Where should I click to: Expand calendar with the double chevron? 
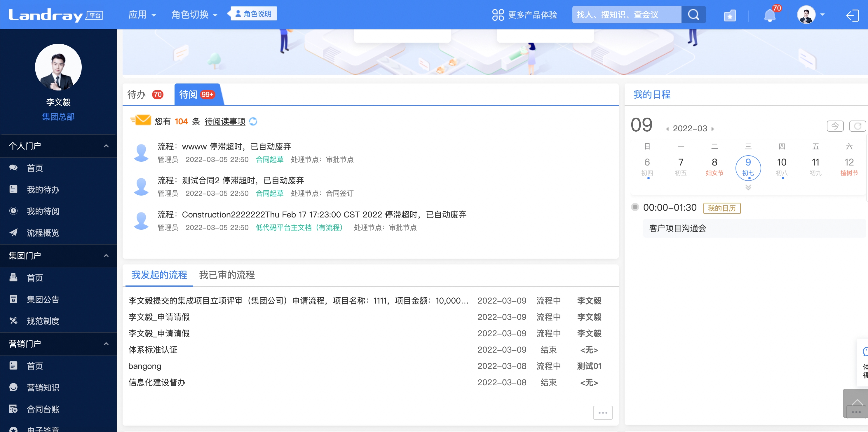click(748, 187)
